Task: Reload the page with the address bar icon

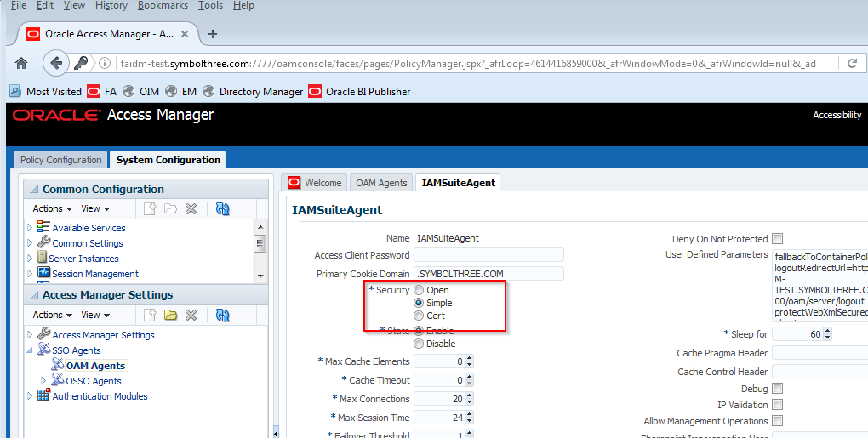Action: coord(851,63)
